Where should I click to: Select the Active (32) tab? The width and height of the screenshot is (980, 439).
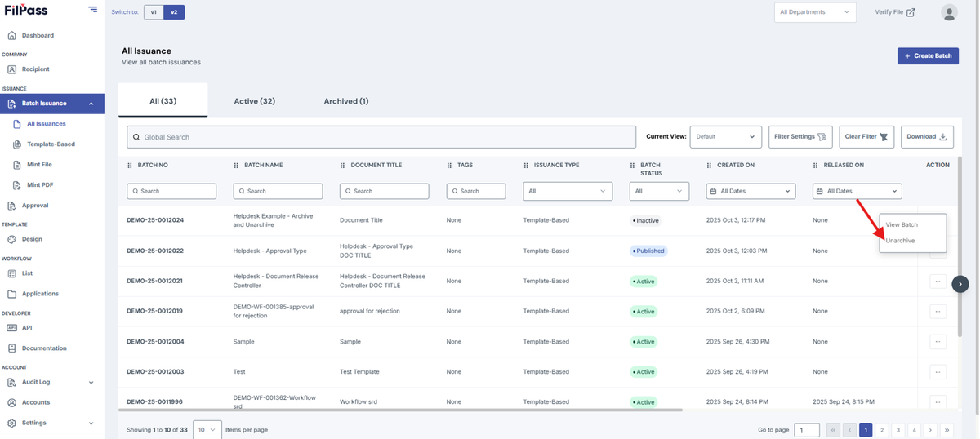(x=254, y=101)
